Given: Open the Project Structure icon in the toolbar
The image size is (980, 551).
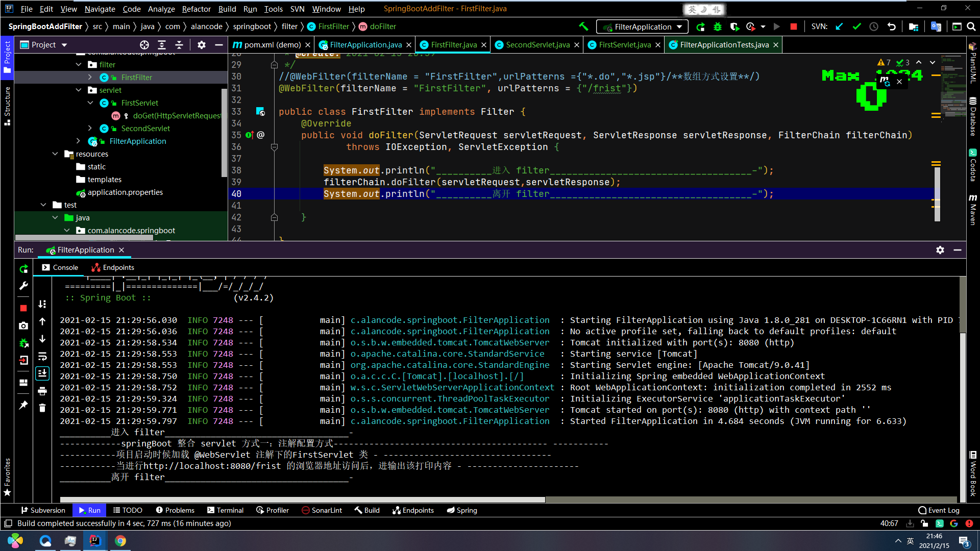Looking at the screenshot, I should pyautogui.click(x=914, y=27).
